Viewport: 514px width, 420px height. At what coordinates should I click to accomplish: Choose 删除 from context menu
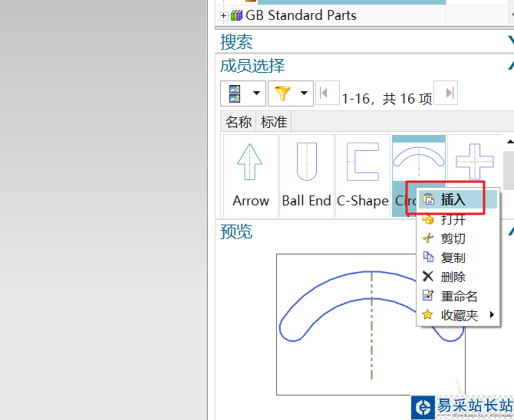(458, 277)
